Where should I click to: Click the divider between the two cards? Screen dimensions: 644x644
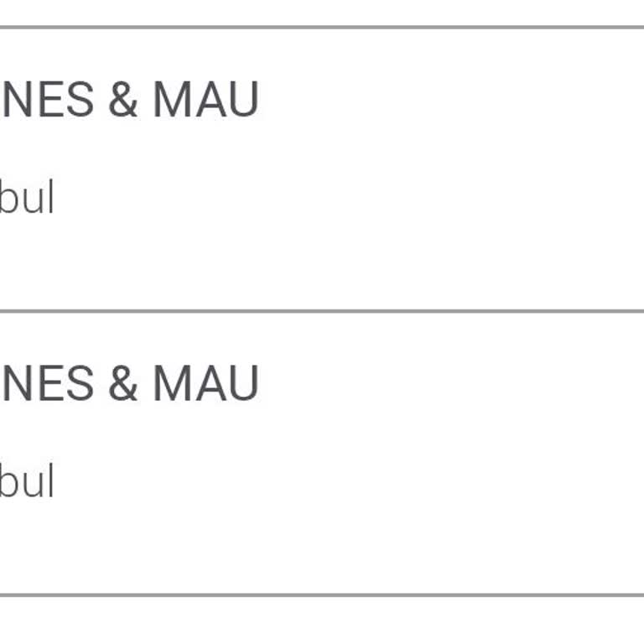(322, 311)
